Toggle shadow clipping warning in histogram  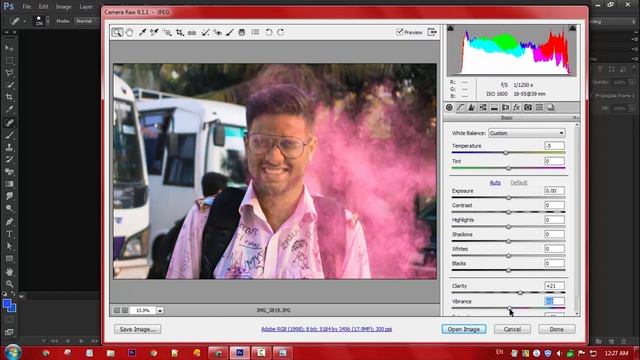(450, 28)
